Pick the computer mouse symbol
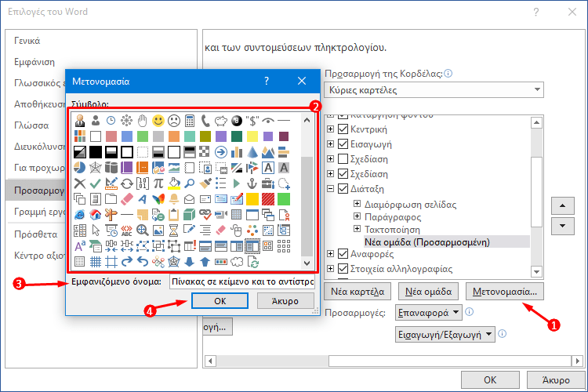Image resolution: width=588 pixels, height=392 pixels. pos(237,230)
